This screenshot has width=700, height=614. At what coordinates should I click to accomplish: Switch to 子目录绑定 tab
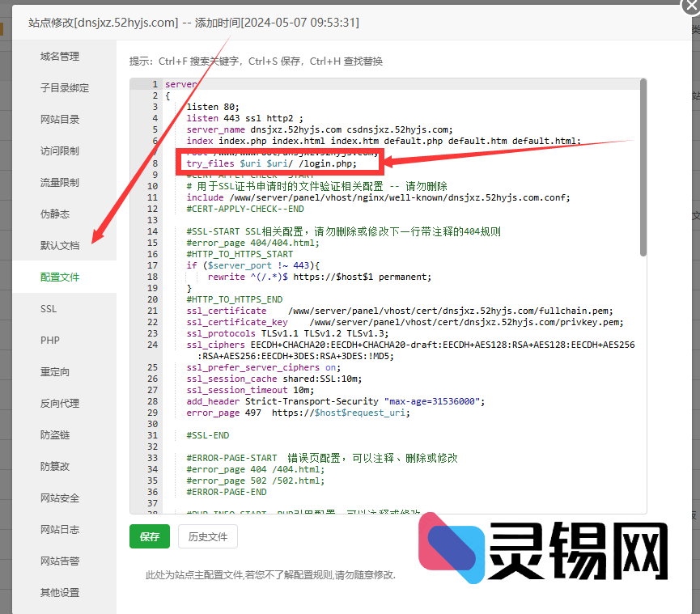pyautogui.click(x=65, y=88)
